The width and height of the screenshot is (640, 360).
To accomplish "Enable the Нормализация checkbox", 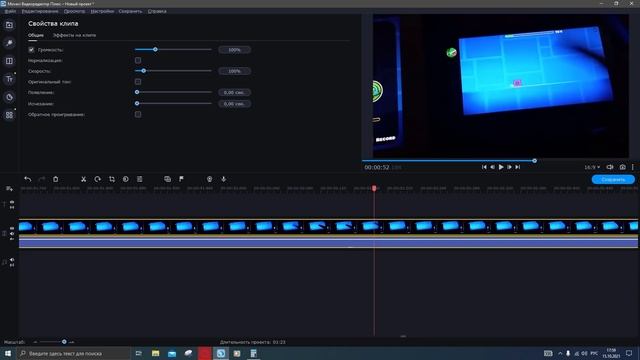I will click(138, 60).
